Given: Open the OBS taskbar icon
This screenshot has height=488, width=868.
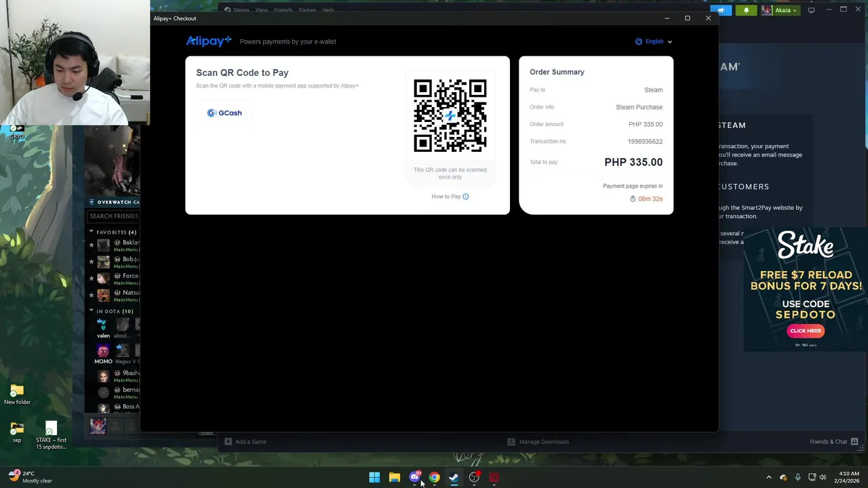Looking at the screenshot, I should pos(475,478).
